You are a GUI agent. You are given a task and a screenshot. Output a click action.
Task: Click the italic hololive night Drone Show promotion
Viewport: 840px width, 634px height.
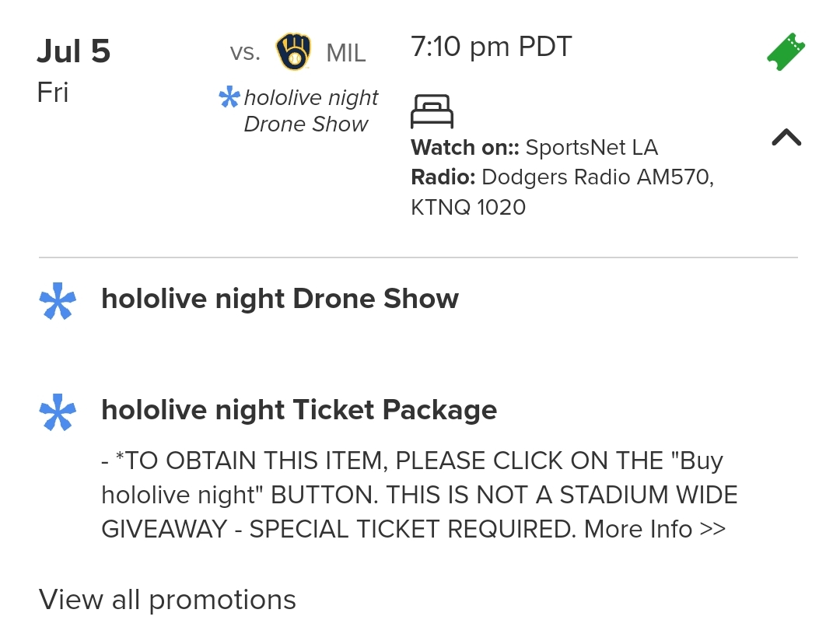[x=310, y=110]
